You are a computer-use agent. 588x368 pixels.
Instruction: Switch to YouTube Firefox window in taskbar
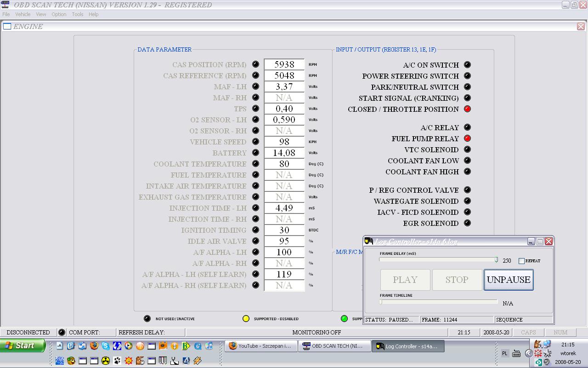[x=260, y=346]
